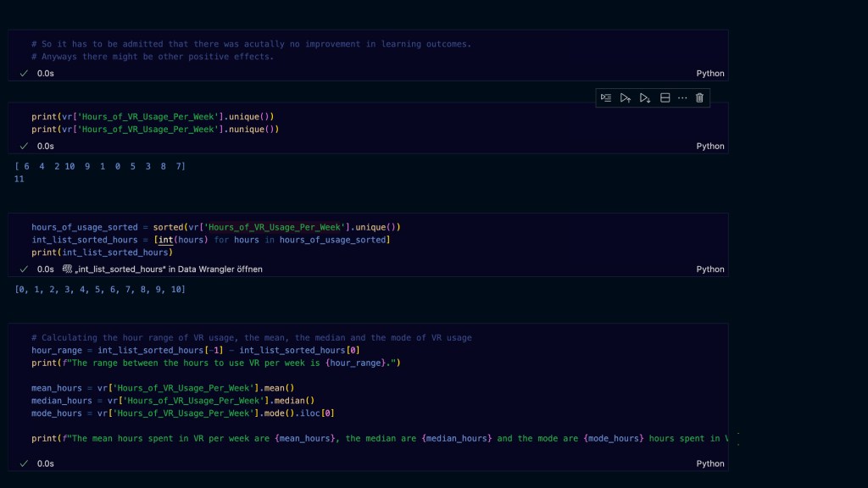Click the Data Wrangler table icon
This screenshot has width=868, height=488.
tap(68, 269)
